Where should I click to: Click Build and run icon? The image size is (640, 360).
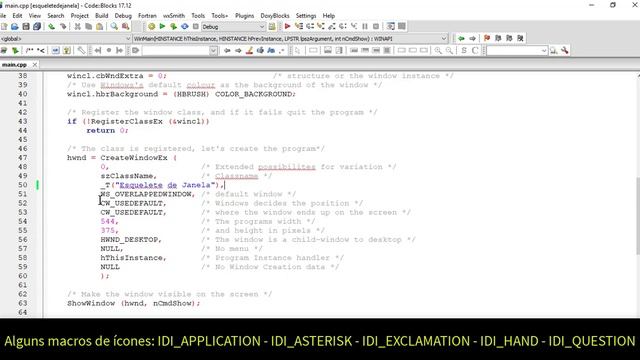(173, 27)
